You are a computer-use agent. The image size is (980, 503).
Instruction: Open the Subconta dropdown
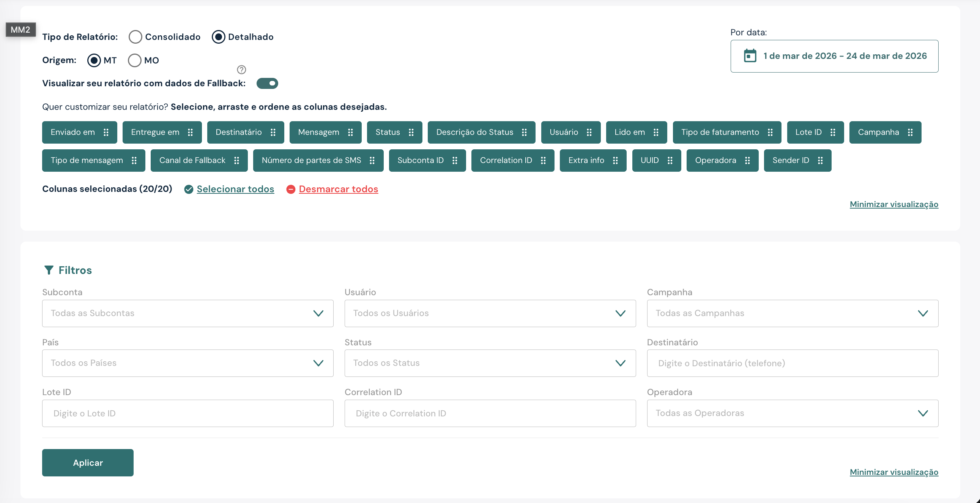[187, 313]
